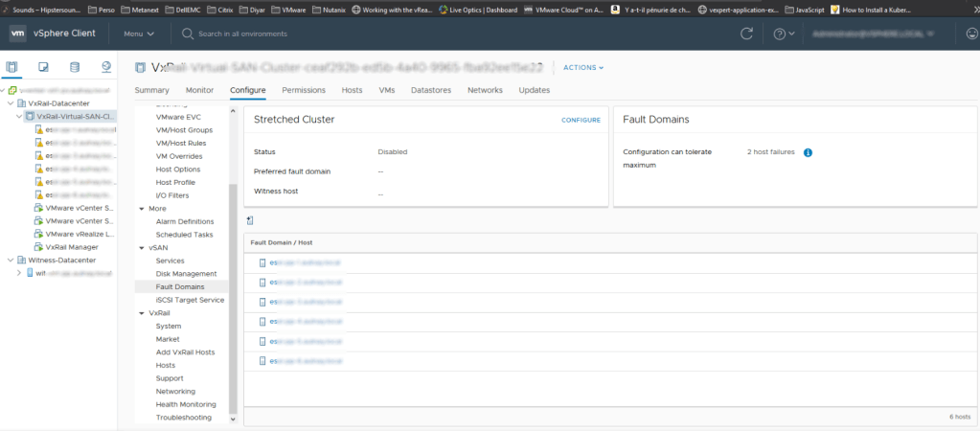Expand the Witness-Datacenter host node

tap(19, 273)
